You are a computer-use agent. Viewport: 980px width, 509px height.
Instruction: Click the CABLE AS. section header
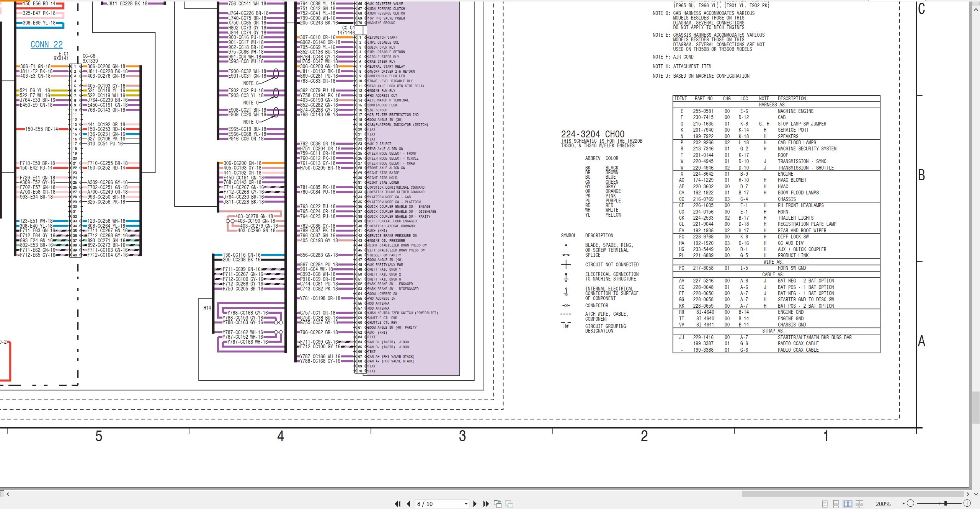tap(773, 274)
